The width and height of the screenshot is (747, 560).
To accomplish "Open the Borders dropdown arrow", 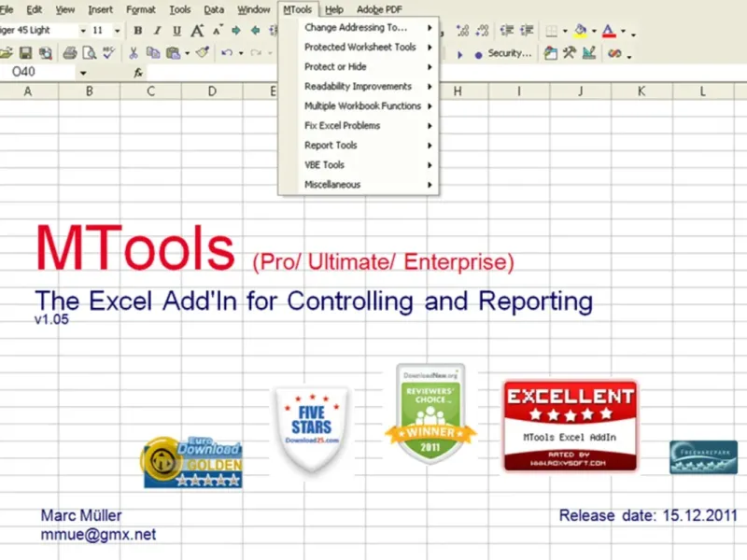I will 565,32.
